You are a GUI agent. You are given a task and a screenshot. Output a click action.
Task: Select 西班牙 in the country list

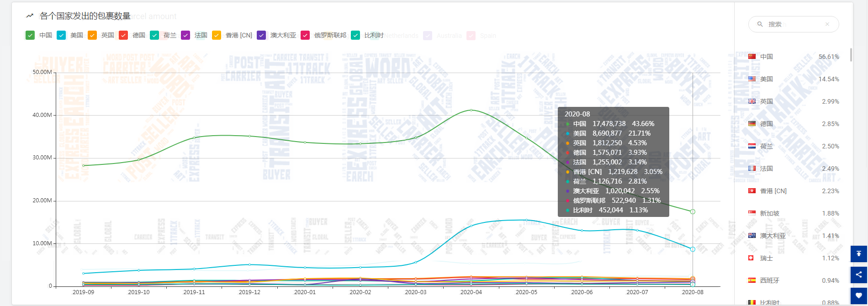[770, 280]
